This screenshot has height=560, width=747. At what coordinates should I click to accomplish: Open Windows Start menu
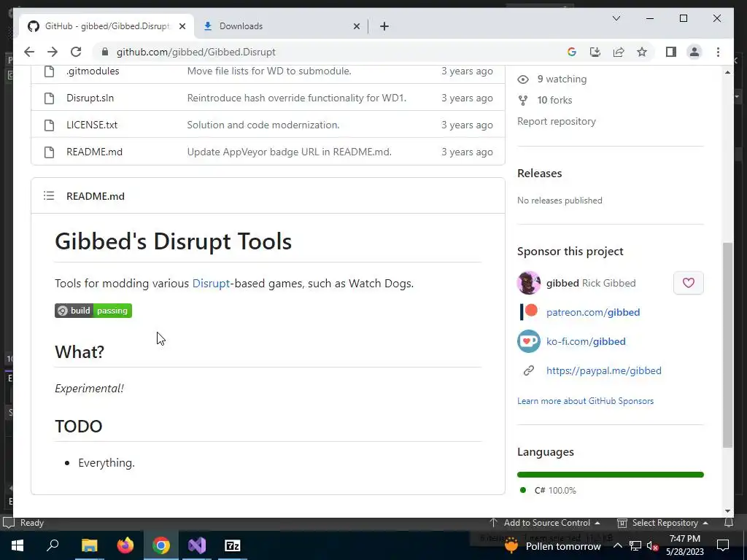18,545
